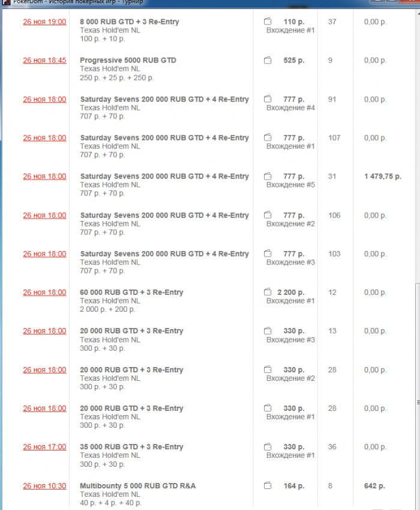Open date link for 60 000 RUB GTD row
This screenshot has height=510, width=420.
pos(44,293)
